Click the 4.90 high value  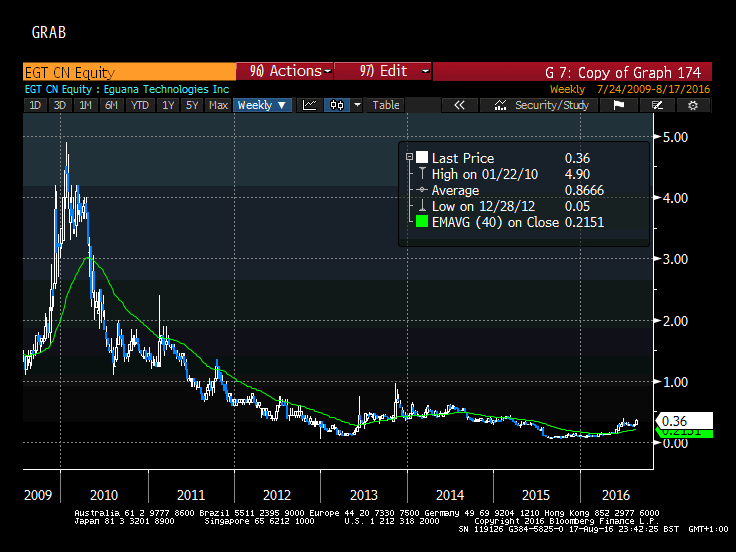(577, 174)
